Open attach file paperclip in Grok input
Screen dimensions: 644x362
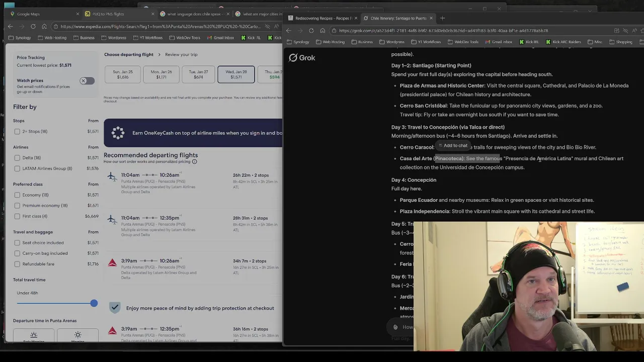tap(395, 327)
